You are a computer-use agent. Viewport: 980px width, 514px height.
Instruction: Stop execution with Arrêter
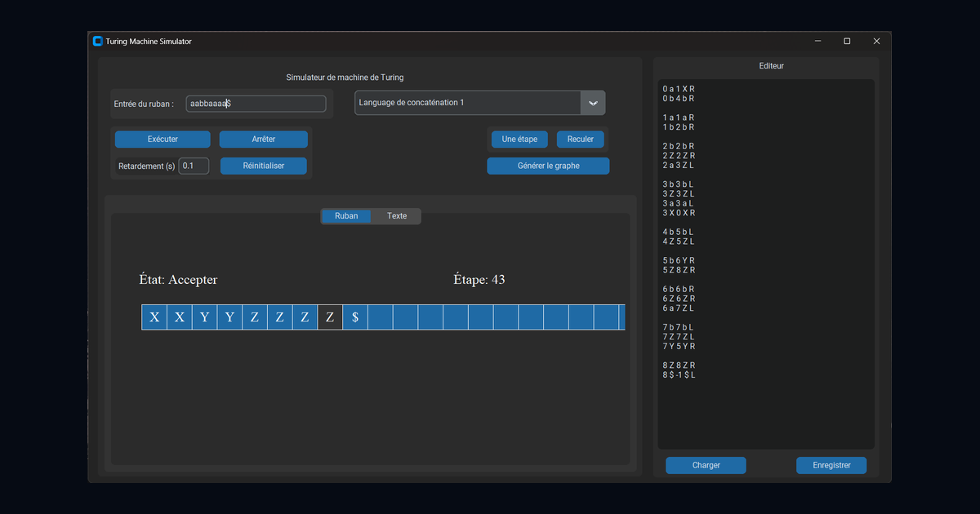pos(264,140)
